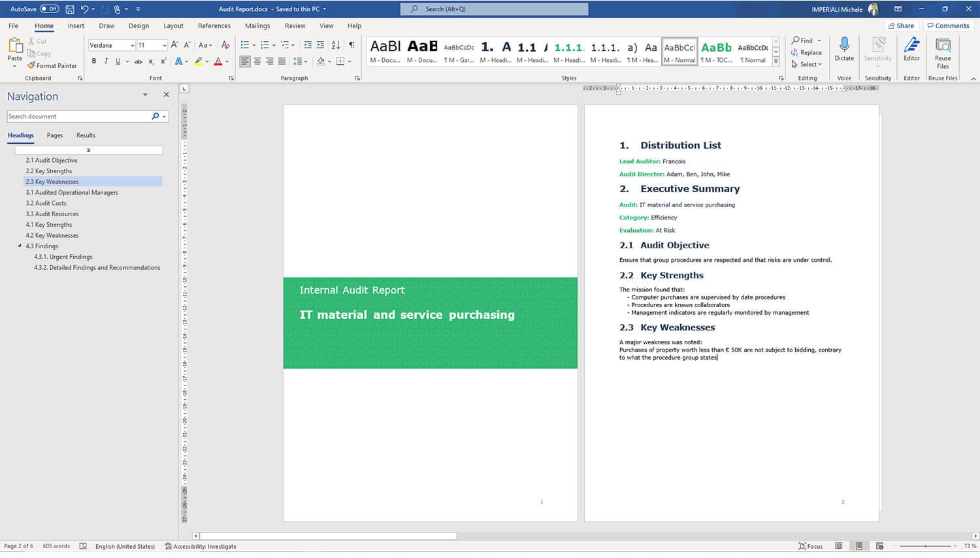The height and width of the screenshot is (558, 980).
Task: Jump to 3.2 Audit Costs heading
Action: [46, 203]
